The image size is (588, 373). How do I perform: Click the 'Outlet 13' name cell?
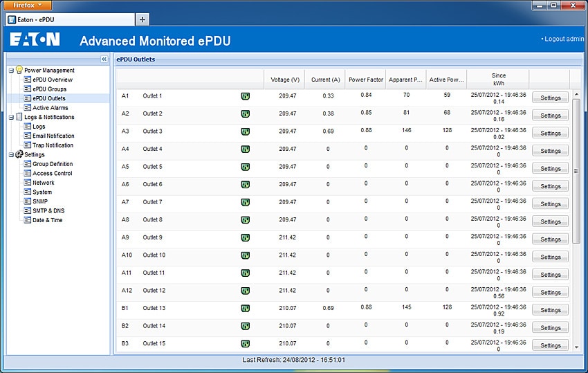point(154,308)
